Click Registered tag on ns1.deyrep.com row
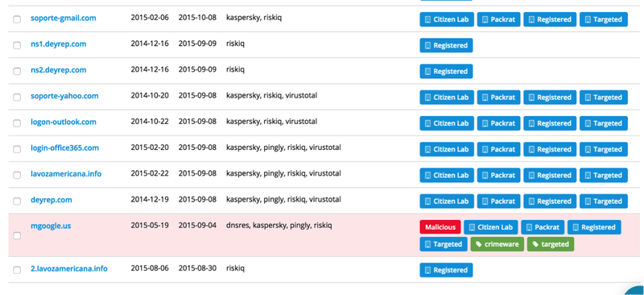Viewport: 644px width, 295px height. pos(446,45)
